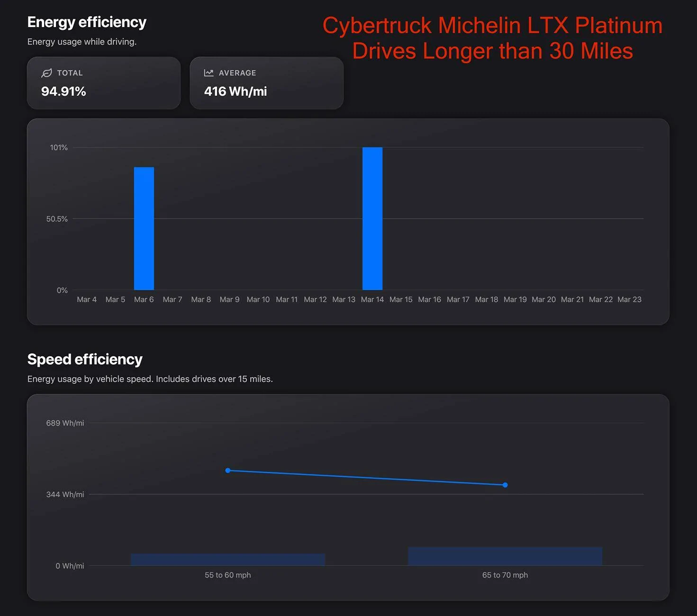Click the 344 Wh/mi axis label
This screenshot has width=697, height=616.
pos(65,494)
